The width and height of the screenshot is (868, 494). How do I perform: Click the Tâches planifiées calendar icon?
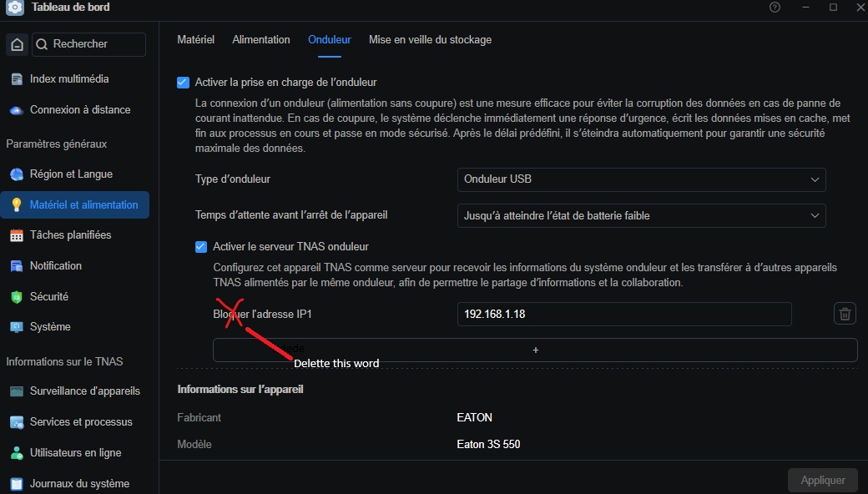(x=17, y=235)
